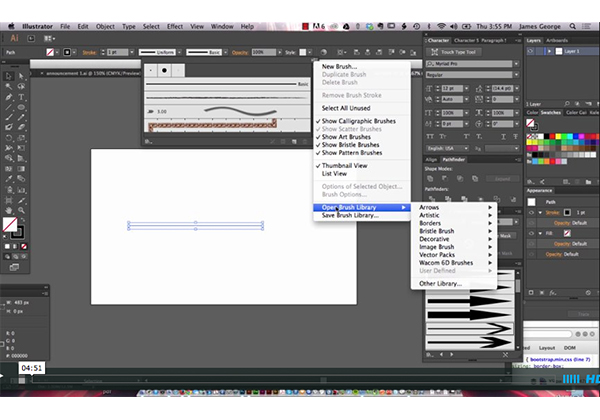Choose Thumbnail View option

(x=344, y=166)
